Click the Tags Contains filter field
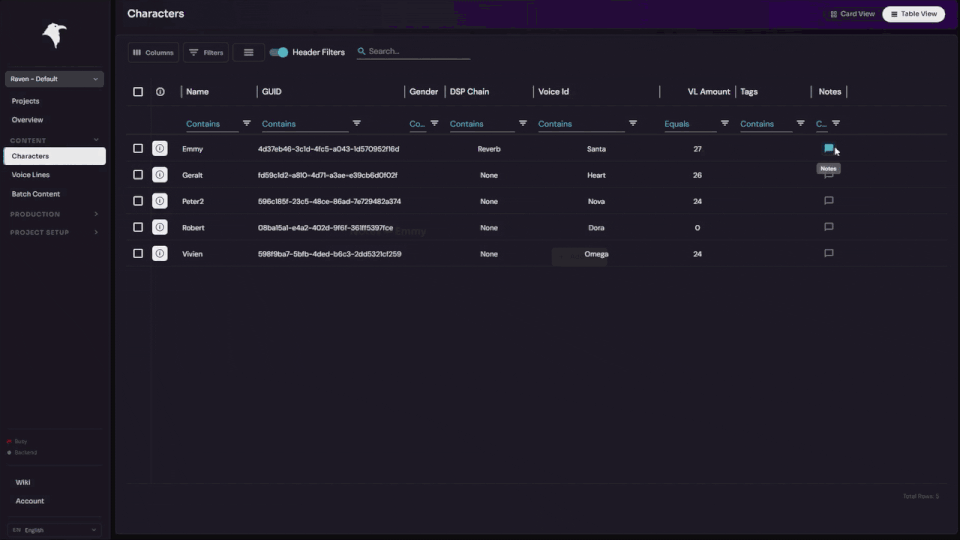 click(765, 124)
